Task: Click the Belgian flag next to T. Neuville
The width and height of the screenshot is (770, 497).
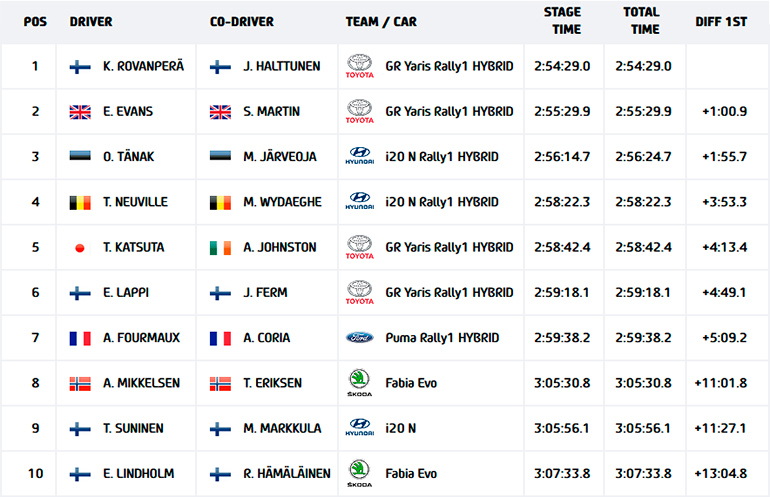Action: 80,202
